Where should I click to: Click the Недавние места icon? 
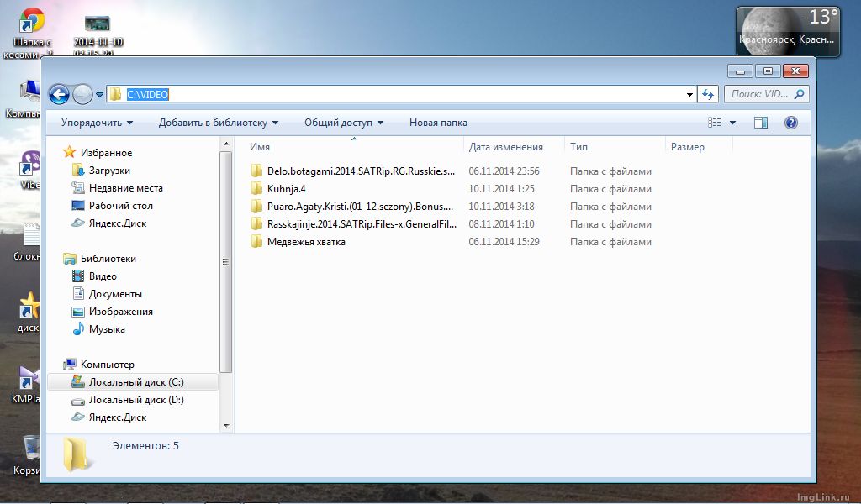tap(78, 187)
